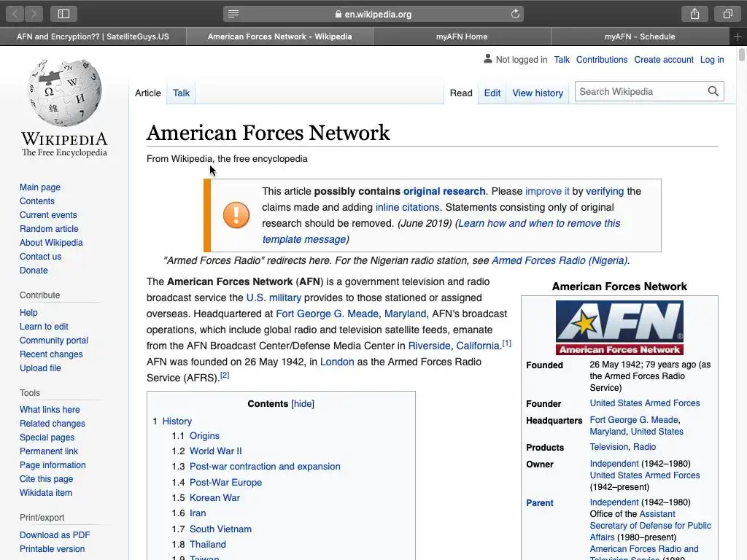Click Cite this page link
The image size is (747, 560).
tap(46, 478)
